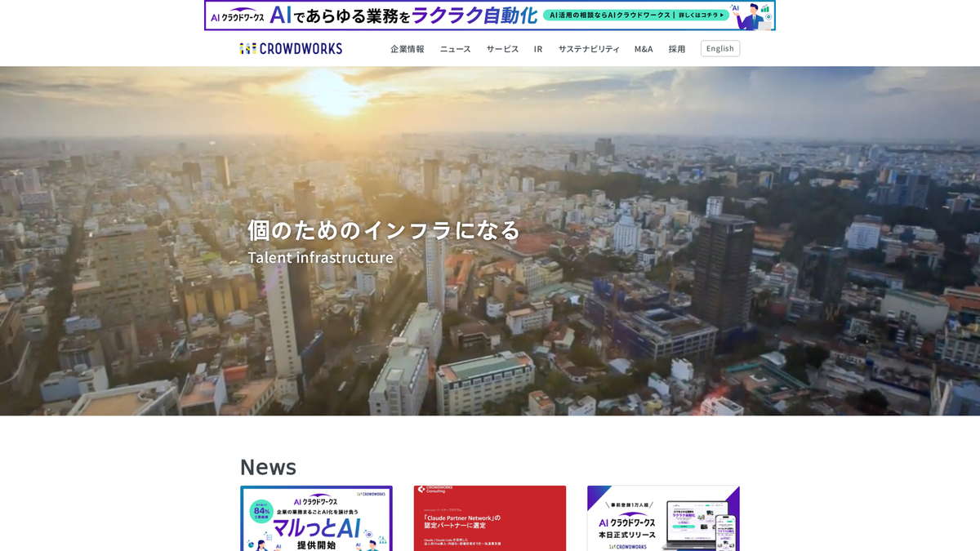Open the 採用 menu item
Screen dimensions: 980x551
click(x=677, y=49)
